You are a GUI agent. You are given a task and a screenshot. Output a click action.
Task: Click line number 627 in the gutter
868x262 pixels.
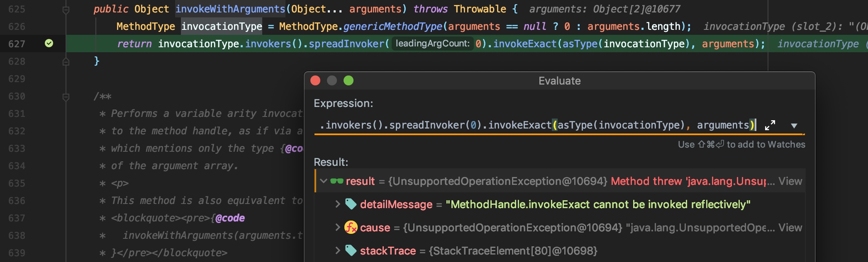pos(17,44)
